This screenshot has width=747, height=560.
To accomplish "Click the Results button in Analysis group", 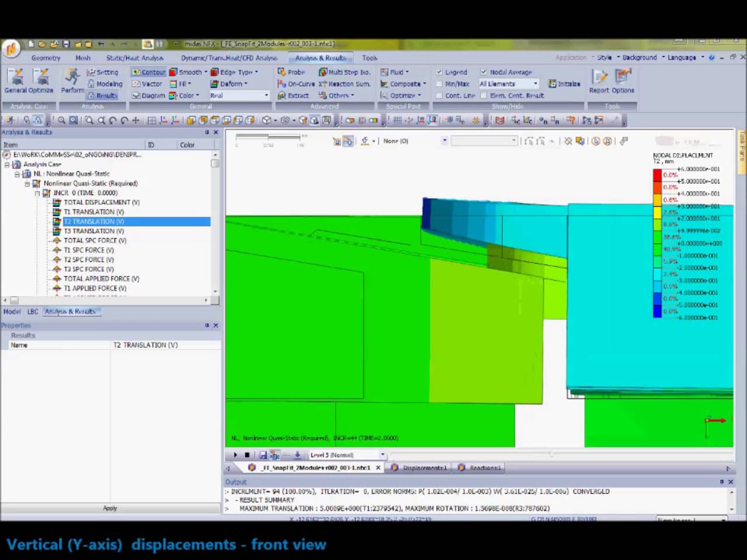I will tap(103, 96).
